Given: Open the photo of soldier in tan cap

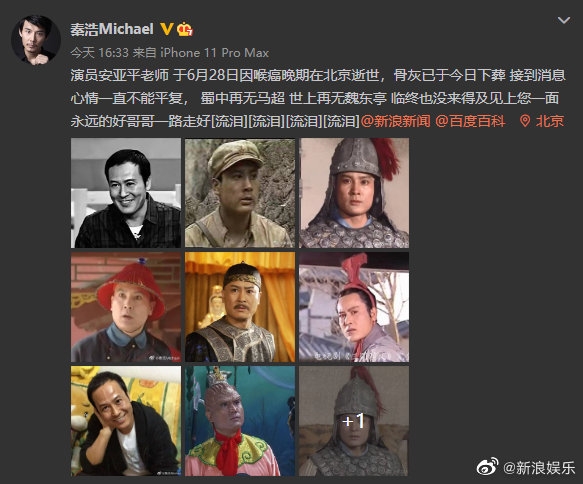Looking at the screenshot, I should [240, 193].
